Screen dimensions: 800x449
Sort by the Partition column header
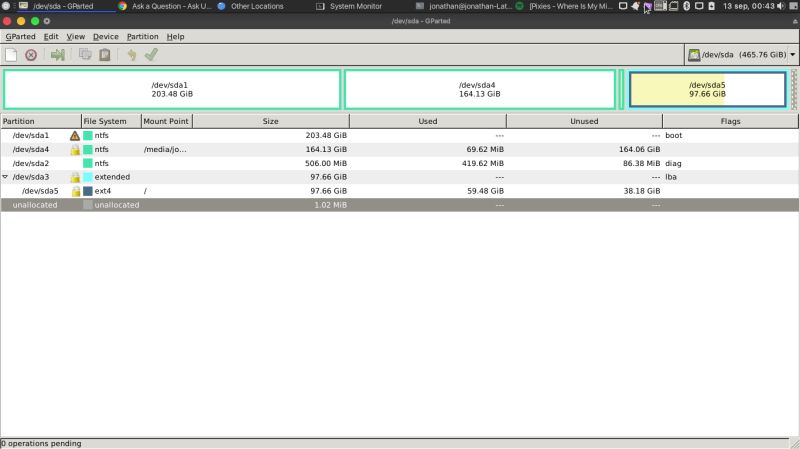(41, 121)
